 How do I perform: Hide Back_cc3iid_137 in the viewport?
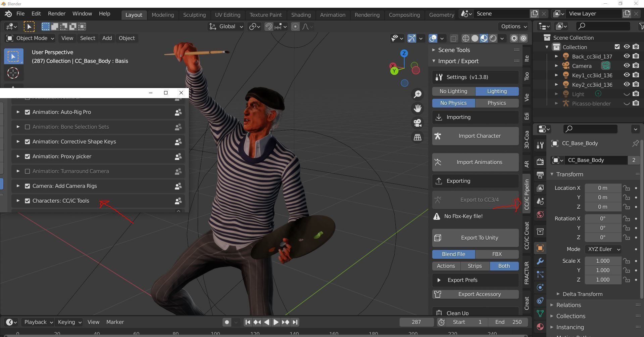pyautogui.click(x=626, y=56)
